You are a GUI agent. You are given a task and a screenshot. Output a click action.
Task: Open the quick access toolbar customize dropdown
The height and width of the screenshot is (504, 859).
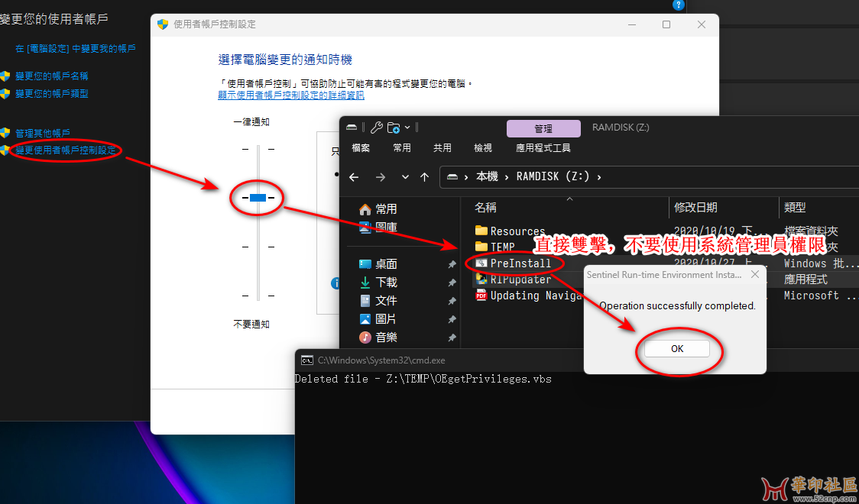click(x=407, y=128)
